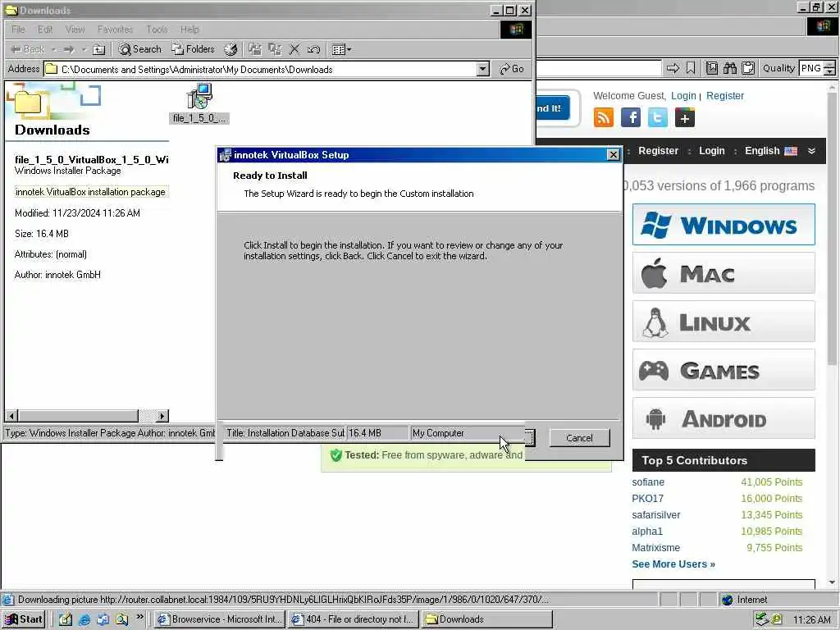
Task: Click the Login link beside Welcome Guest
Action: [683, 95]
